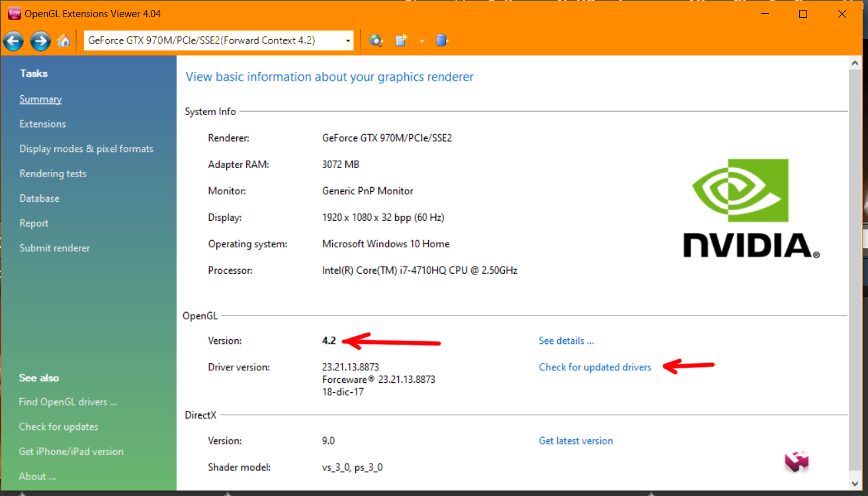
Task: Click the renderer value GeForce GTX 970M/PCIe/SSE2
Action: pyautogui.click(x=387, y=138)
